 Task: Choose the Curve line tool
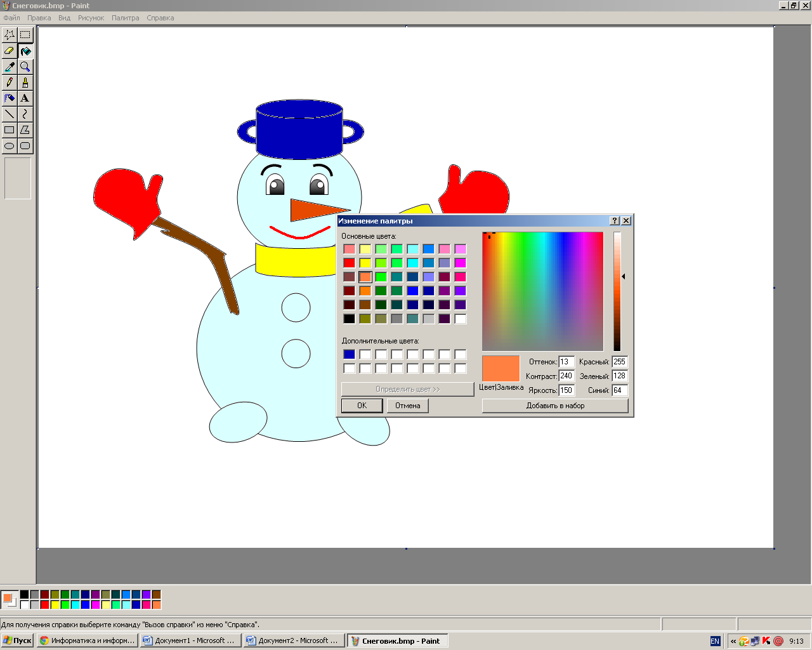coord(25,114)
